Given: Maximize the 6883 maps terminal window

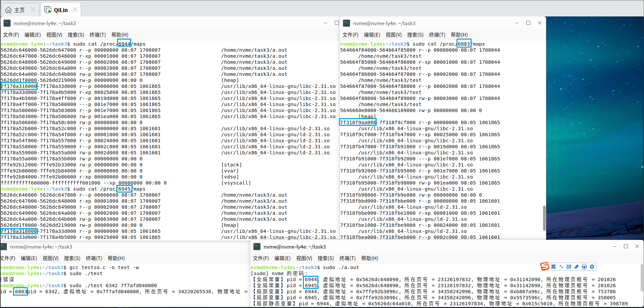Looking at the screenshot, I should [x=528, y=23].
